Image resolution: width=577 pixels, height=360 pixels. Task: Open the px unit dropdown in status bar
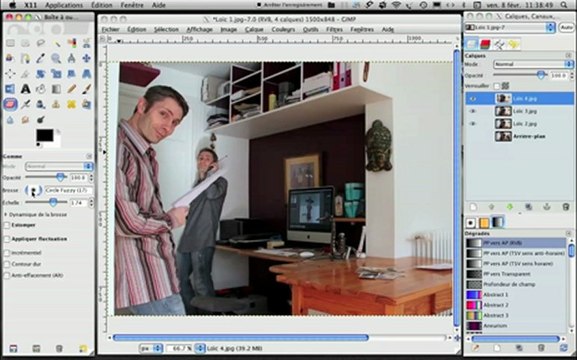[151, 348]
